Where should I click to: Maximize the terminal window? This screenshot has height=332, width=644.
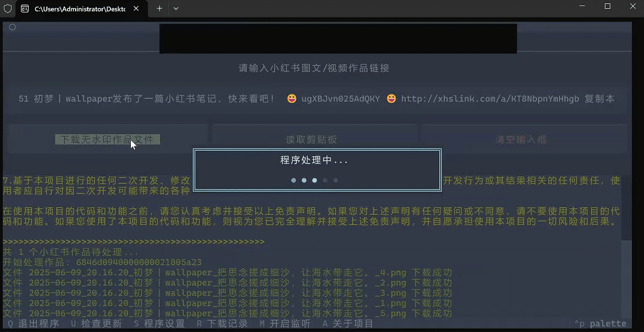[608, 6]
